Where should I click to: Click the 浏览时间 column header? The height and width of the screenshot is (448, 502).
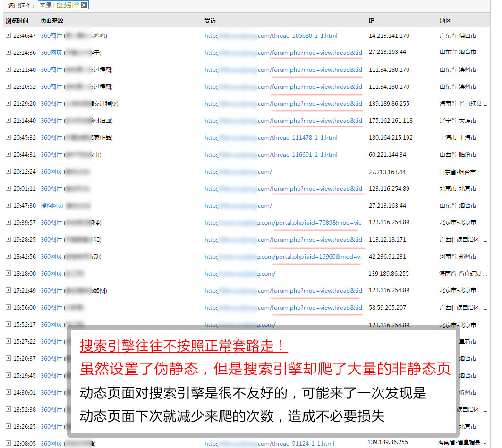click(x=17, y=20)
